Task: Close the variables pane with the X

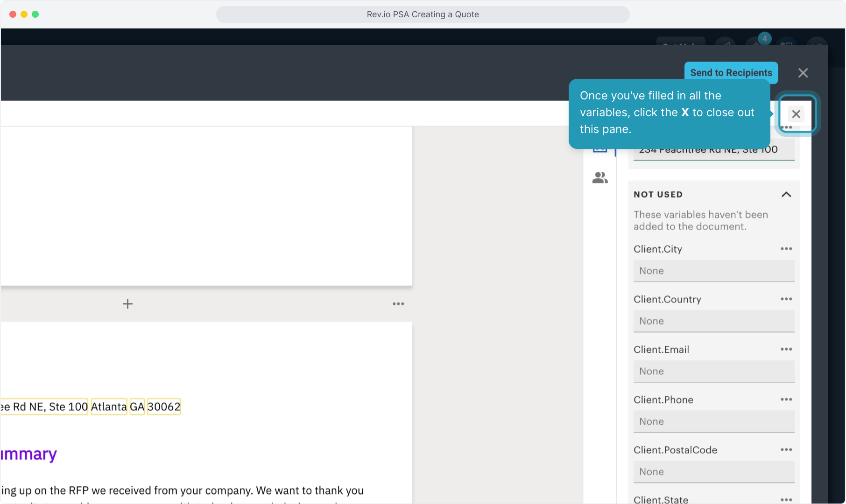Action: [x=796, y=114]
